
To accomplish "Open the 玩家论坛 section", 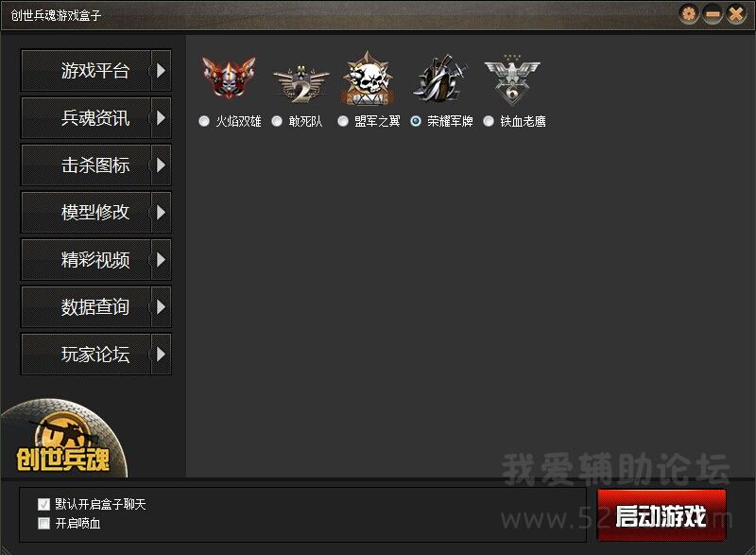I will point(96,354).
